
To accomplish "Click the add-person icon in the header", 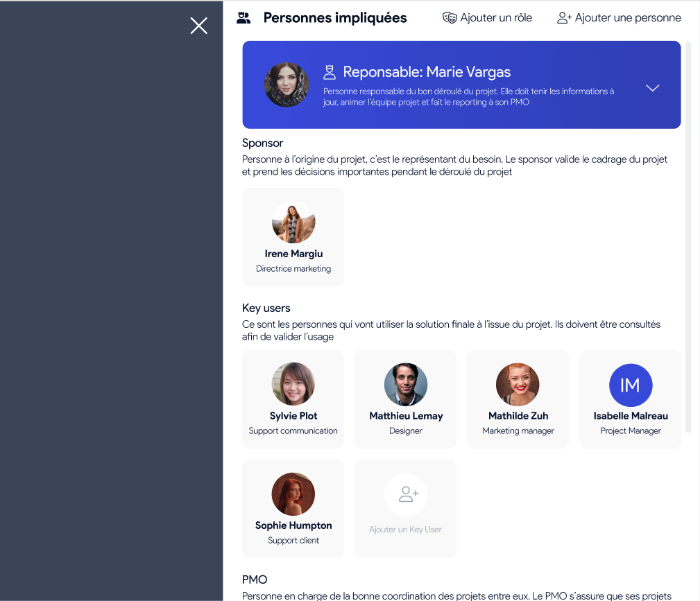I will 564,18.
